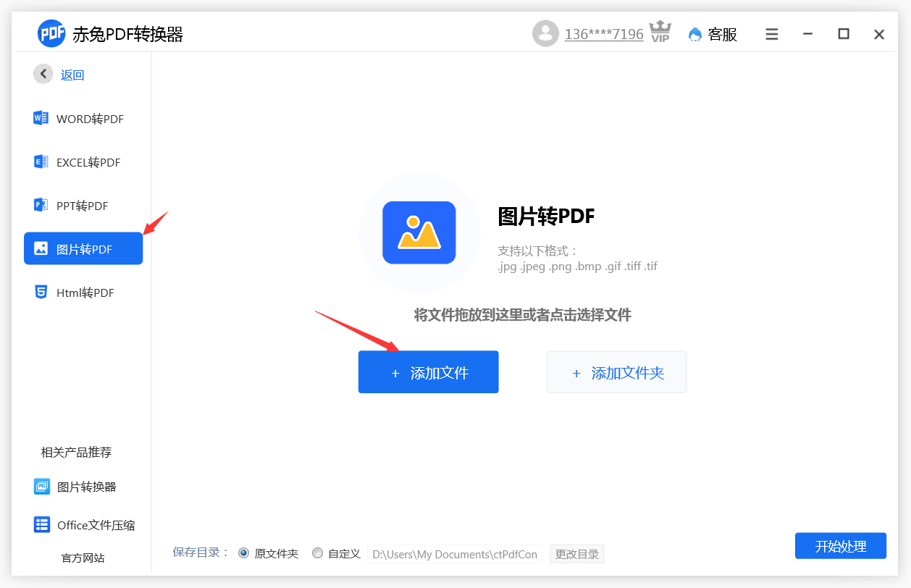Screen dimensions: 911x588
Task: Click the large image-to-PDF illustration
Action: click(419, 232)
